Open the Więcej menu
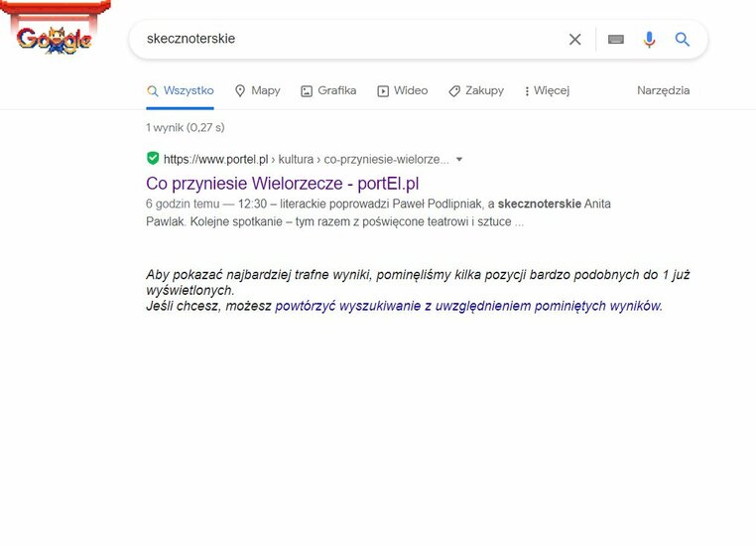This screenshot has height=545, width=756. click(547, 90)
